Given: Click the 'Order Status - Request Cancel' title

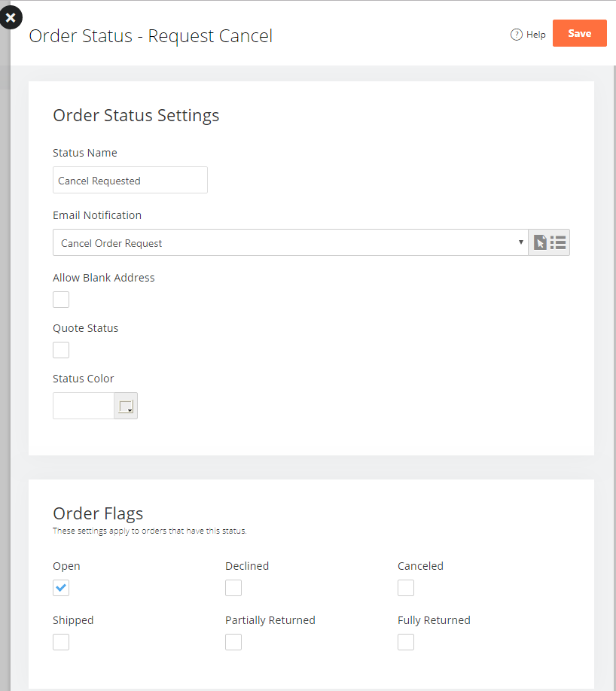Looking at the screenshot, I should coord(151,35).
